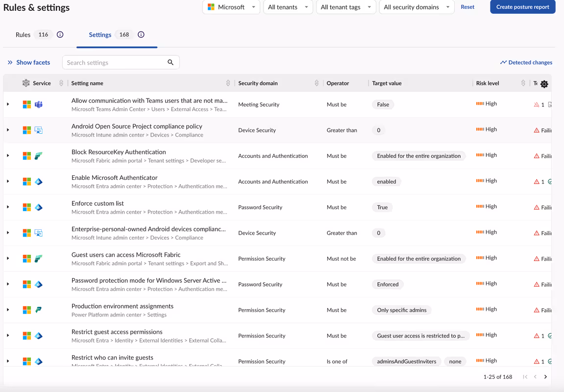This screenshot has height=392, width=564.
Task: Click the Entra icon in Password protection mode row
Action: (39, 284)
